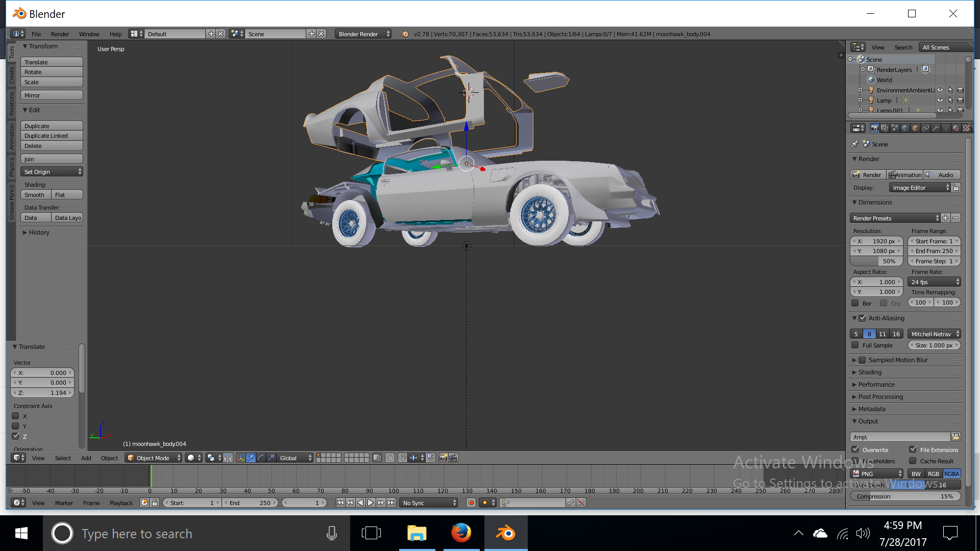Expand the Post Processing panel

[880, 396]
